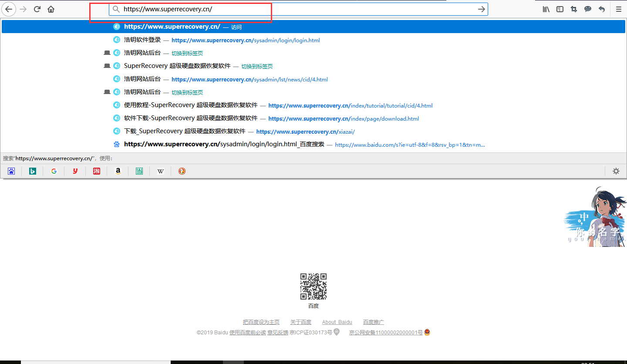The image size is (627, 364).
Task: Search with Google one-off engine icon
Action: point(54,171)
